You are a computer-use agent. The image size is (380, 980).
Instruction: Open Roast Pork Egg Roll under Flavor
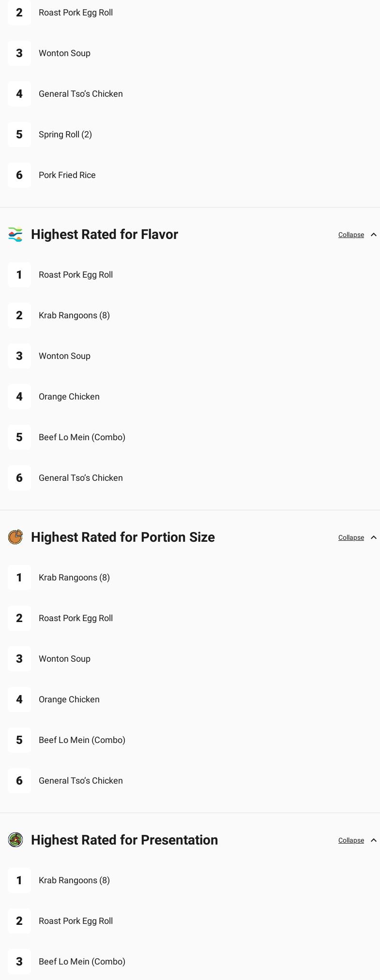[x=76, y=275]
